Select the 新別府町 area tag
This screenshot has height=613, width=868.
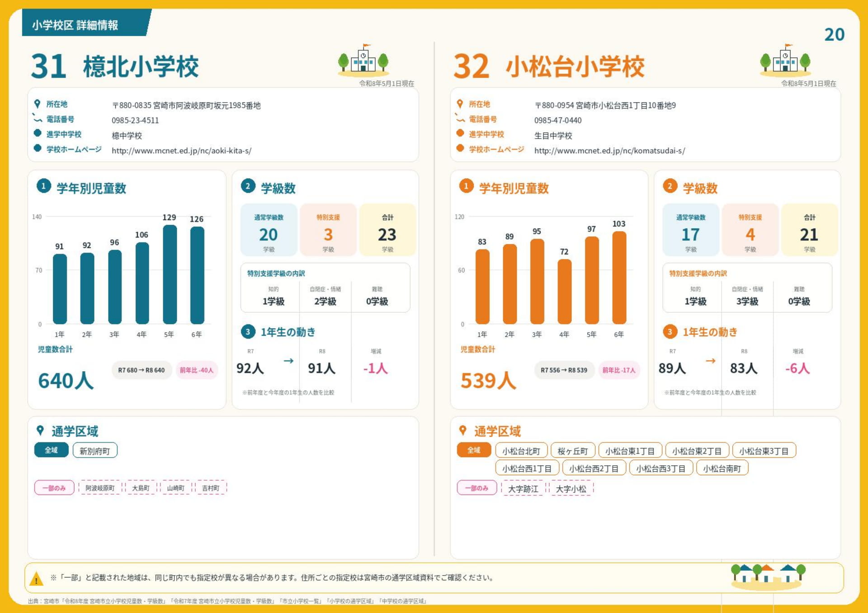click(95, 451)
